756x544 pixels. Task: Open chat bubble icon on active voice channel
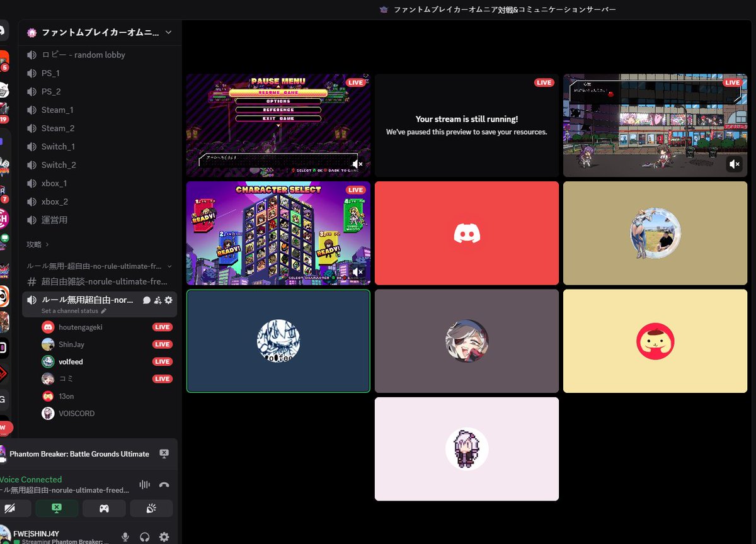click(x=147, y=300)
